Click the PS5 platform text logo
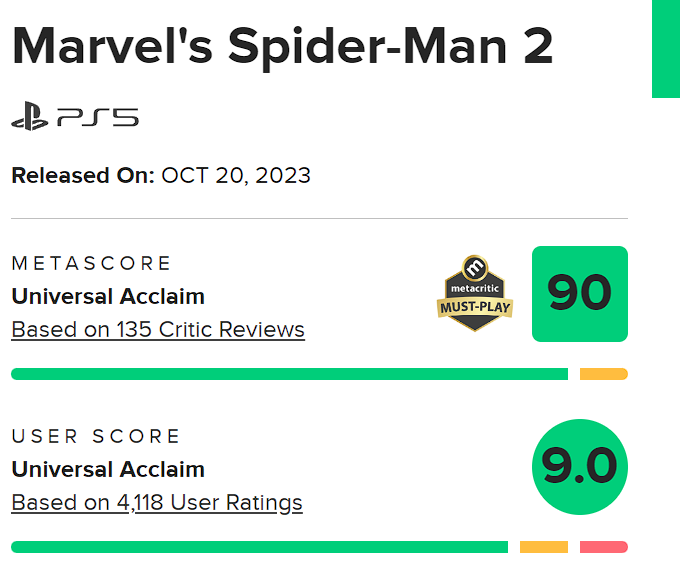This screenshot has height=579, width=680. click(98, 119)
